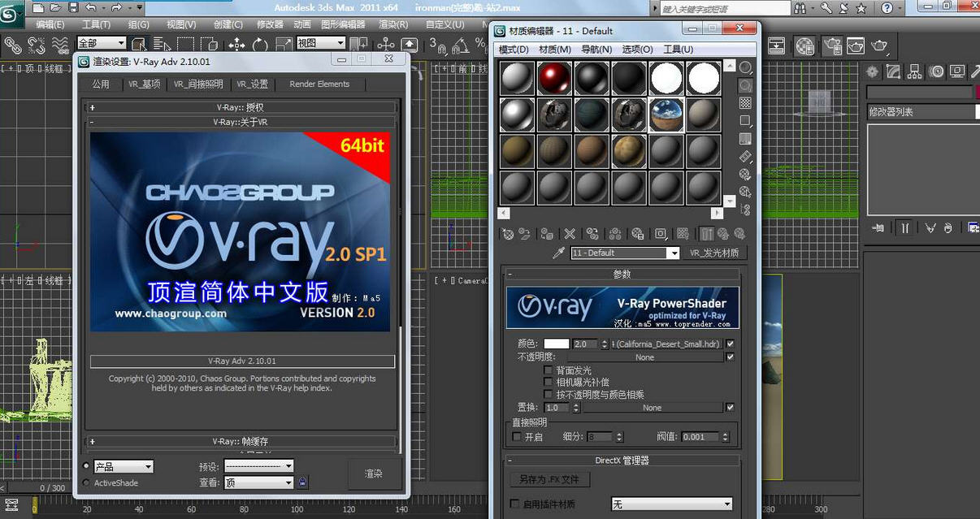This screenshot has width=980, height=519.
Task: Expand the V-Ray:: 帧缓存 rollout
Action: 241,441
